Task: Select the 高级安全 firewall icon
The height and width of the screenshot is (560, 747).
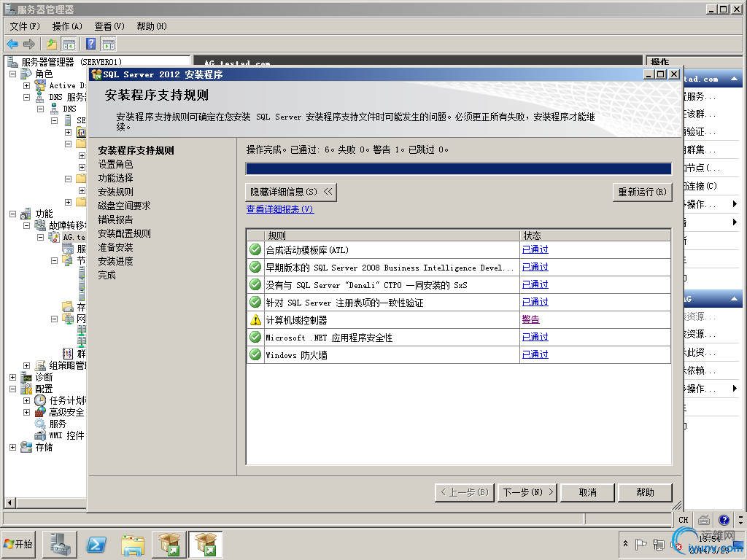Action: point(40,412)
